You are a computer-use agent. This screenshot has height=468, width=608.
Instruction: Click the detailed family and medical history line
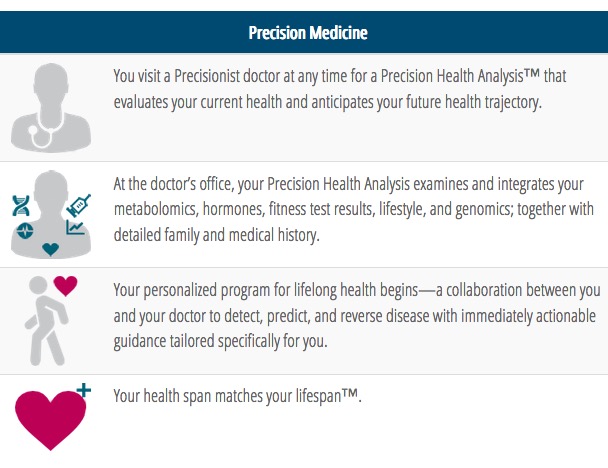pos(216,235)
